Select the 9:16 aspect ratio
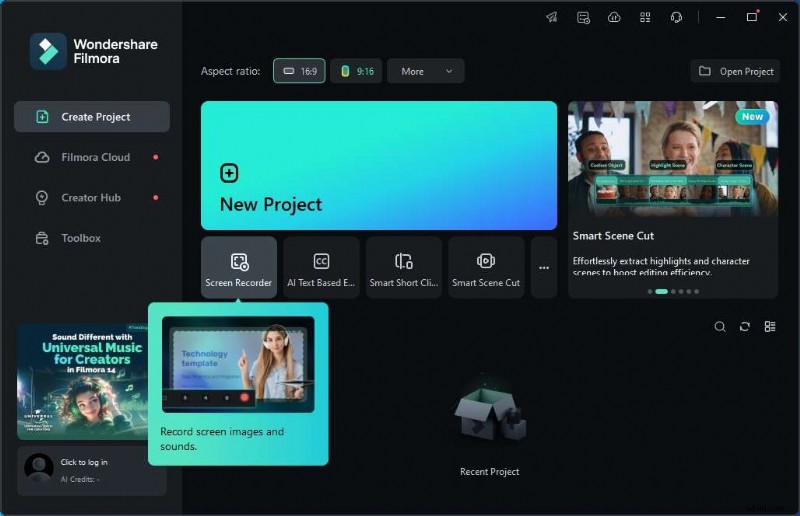This screenshot has height=516, width=800. coord(356,71)
